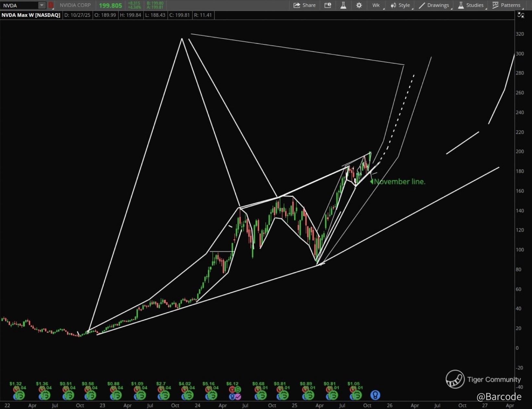Click the NVDA symbol input field
Image resolution: width=532 pixels, height=409 pixels.
pos(20,5)
